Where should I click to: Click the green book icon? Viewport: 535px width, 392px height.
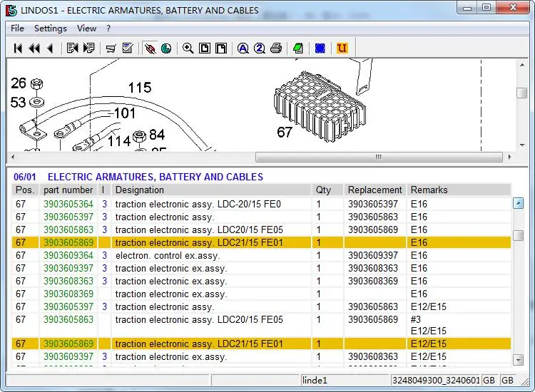point(297,48)
